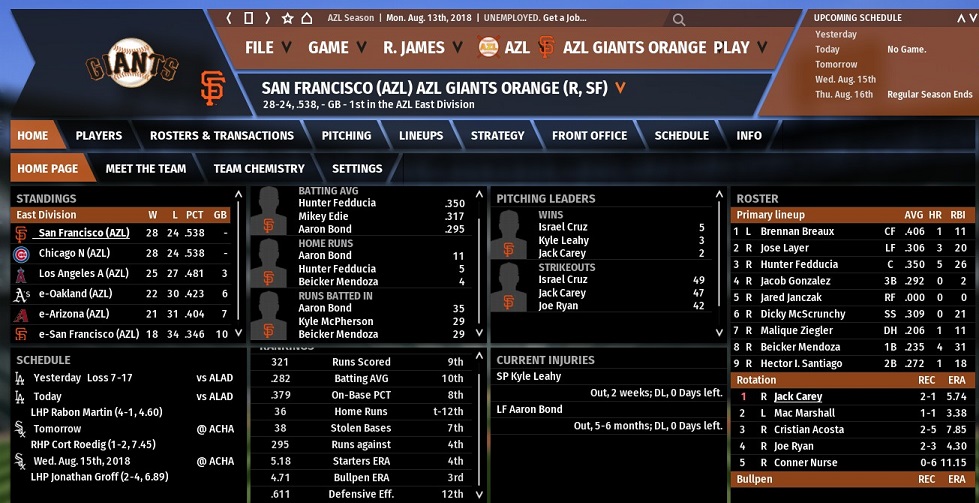Switch to the SCHEDULE tab
The width and height of the screenshot is (979, 503).
point(681,135)
